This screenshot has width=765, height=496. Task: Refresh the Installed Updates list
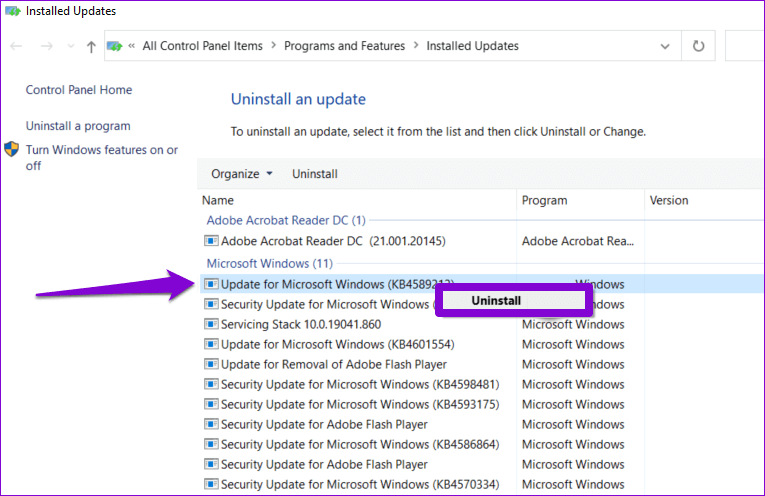(699, 46)
